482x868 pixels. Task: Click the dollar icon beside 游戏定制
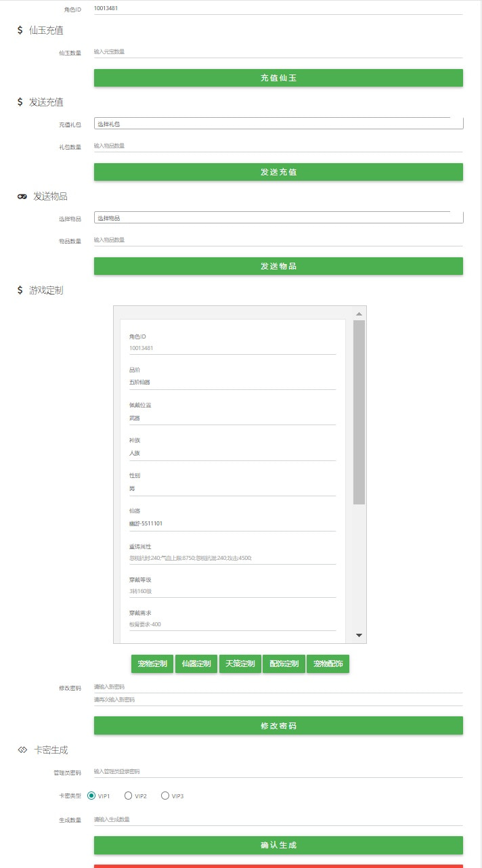tap(20, 290)
